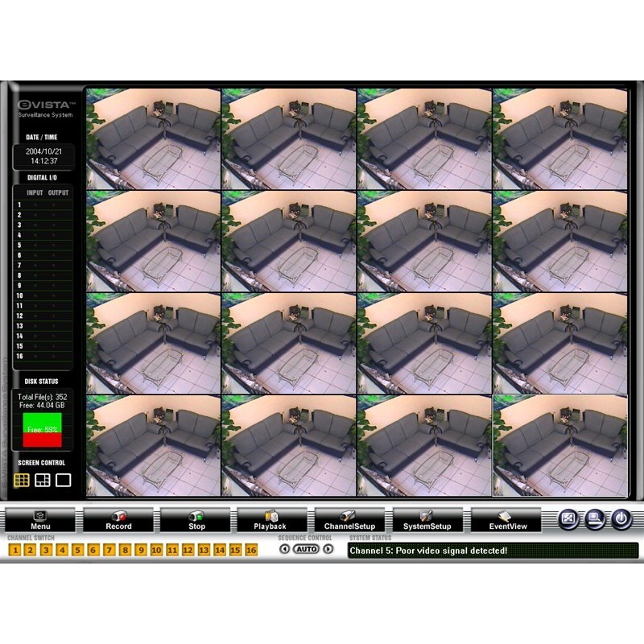Click the first round icon after EventView
This screenshot has height=644, width=644.
(x=569, y=519)
